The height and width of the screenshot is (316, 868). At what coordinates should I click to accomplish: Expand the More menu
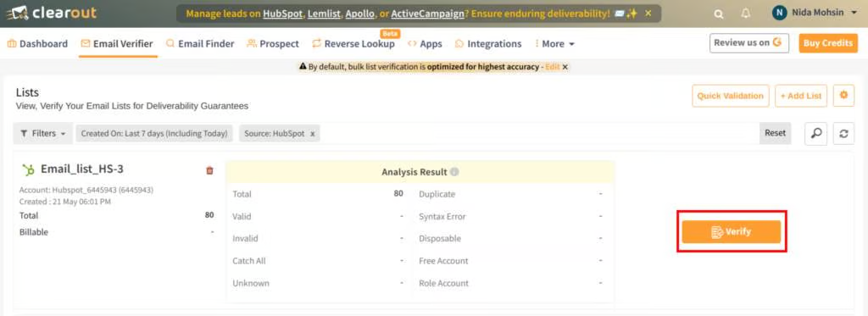554,44
